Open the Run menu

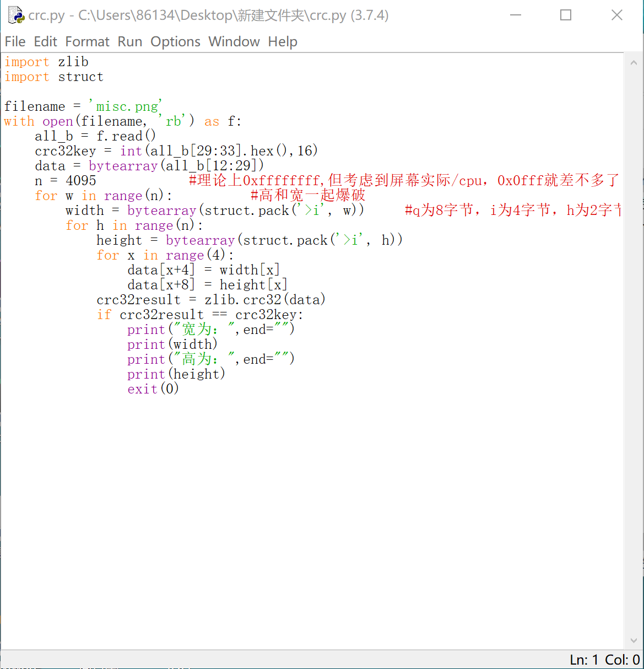click(x=130, y=41)
